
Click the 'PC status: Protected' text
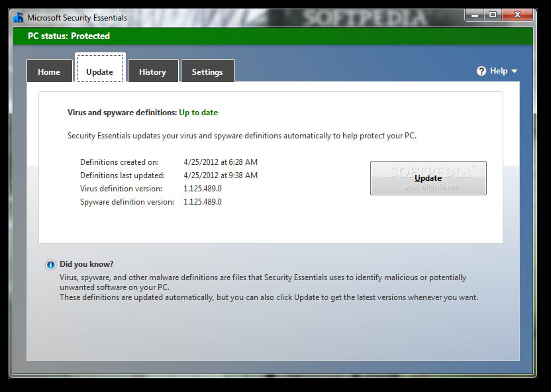coord(69,36)
